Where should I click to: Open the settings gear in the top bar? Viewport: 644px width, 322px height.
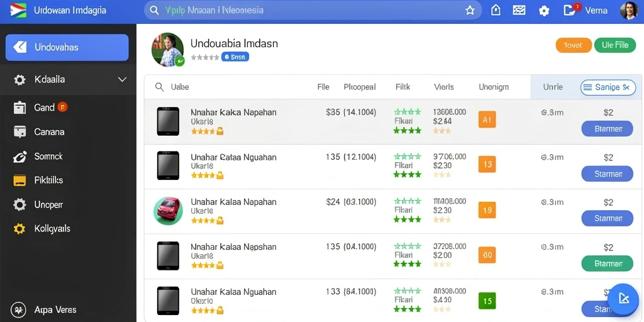(x=544, y=11)
